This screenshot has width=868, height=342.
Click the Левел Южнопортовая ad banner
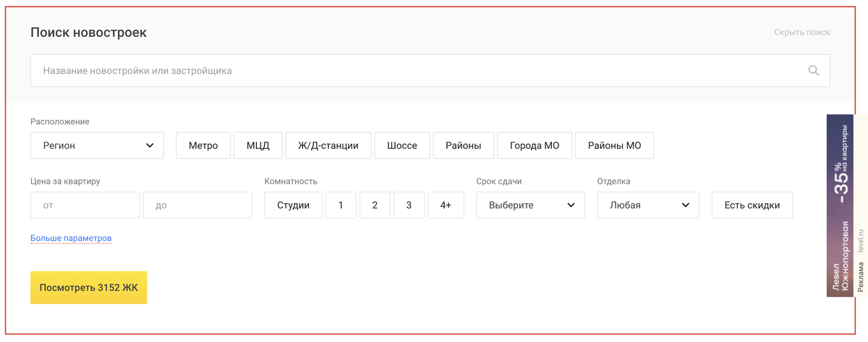(x=840, y=205)
